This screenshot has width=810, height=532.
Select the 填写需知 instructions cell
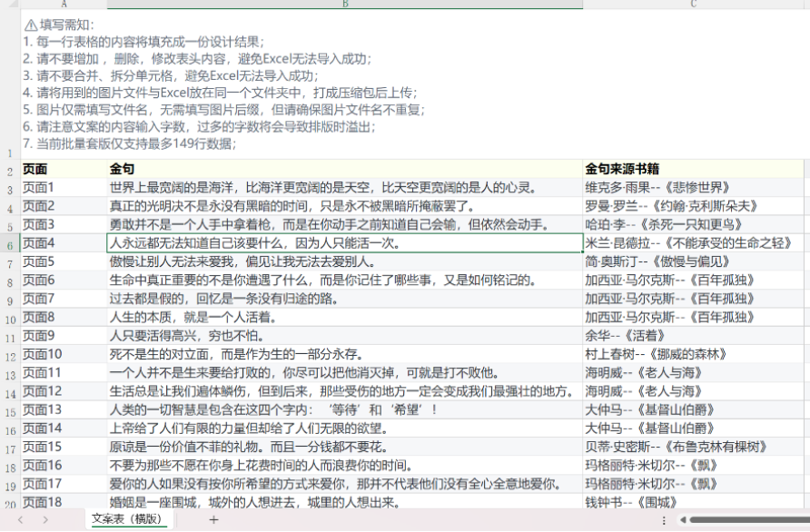tap(412, 84)
